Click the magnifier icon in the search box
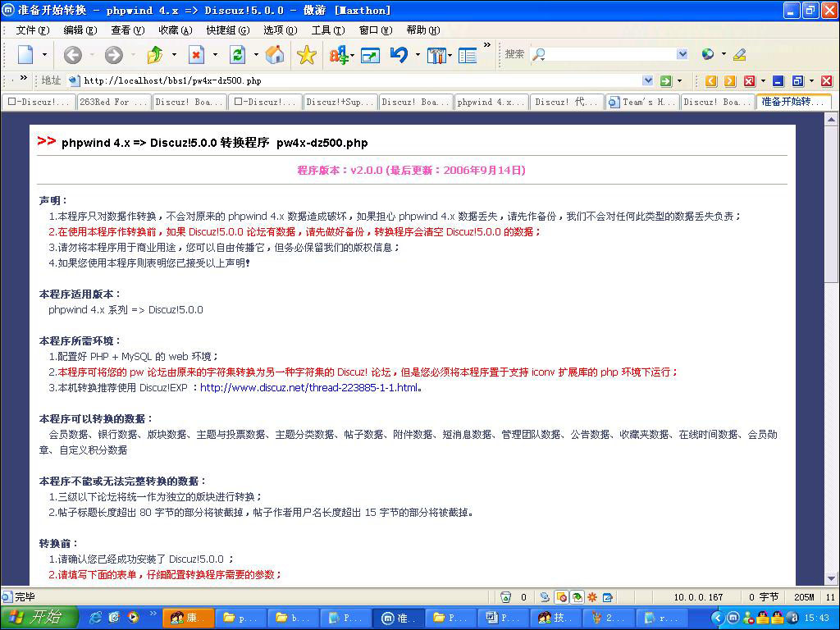This screenshot has height=630, width=840. click(538, 54)
